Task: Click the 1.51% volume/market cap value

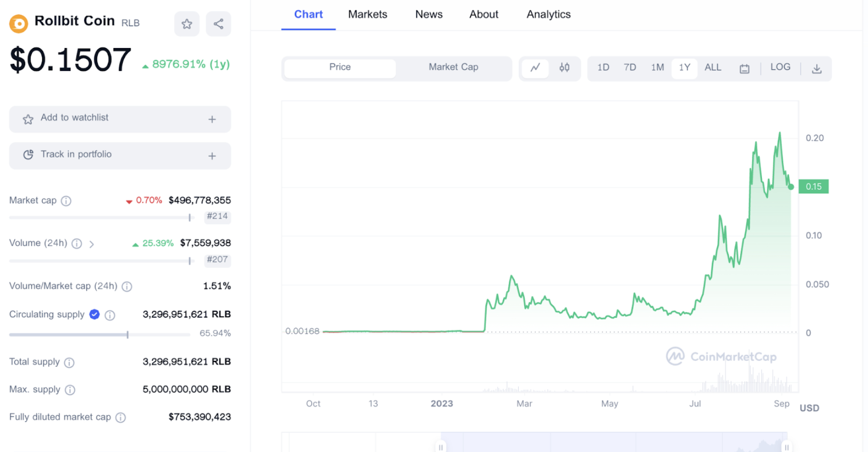Action: [x=217, y=286]
